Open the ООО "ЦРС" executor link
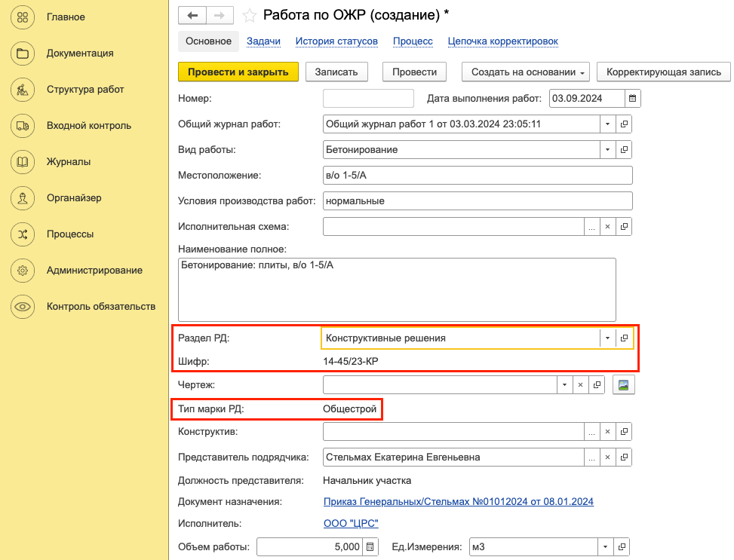This screenshot has width=734, height=560. (350, 523)
